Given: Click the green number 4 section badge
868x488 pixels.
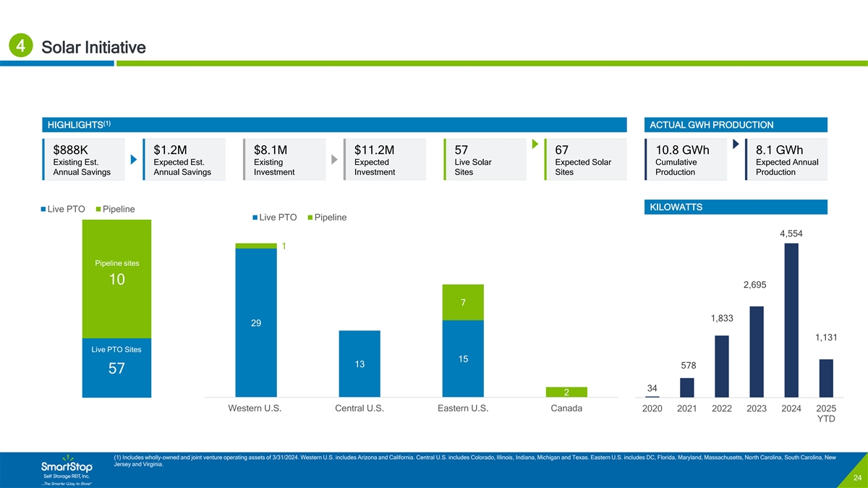Looking at the screenshot, I should click(x=21, y=47).
